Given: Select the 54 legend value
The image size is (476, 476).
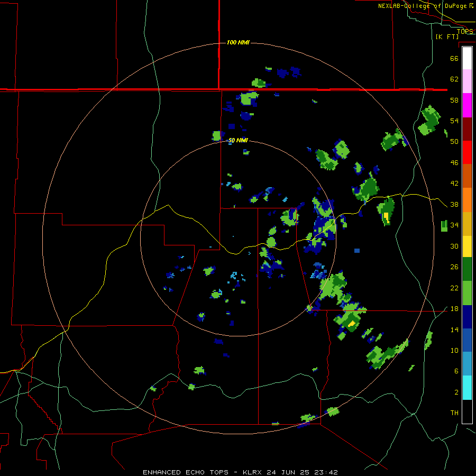Looking at the screenshot, I should pyautogui.click(x=454, y=121).
